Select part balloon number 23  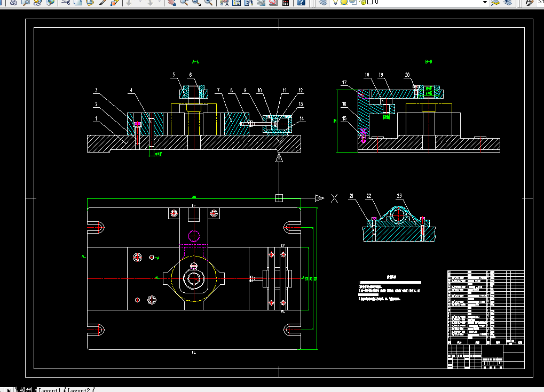coord(399,196)
